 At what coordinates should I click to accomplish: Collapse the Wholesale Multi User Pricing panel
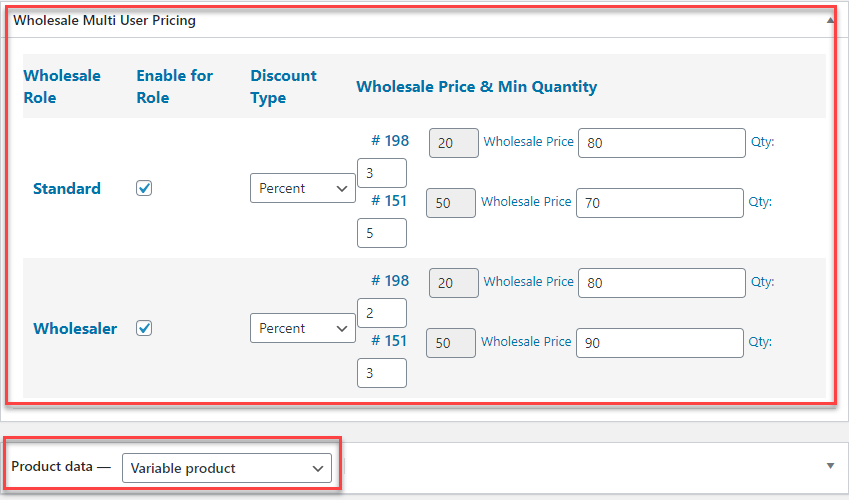pos(829,20)
